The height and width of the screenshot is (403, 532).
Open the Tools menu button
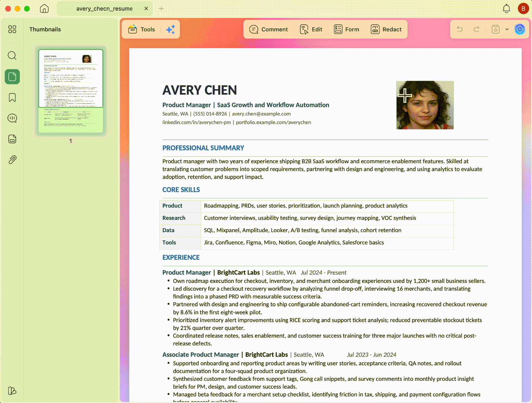tap(142, 29)
